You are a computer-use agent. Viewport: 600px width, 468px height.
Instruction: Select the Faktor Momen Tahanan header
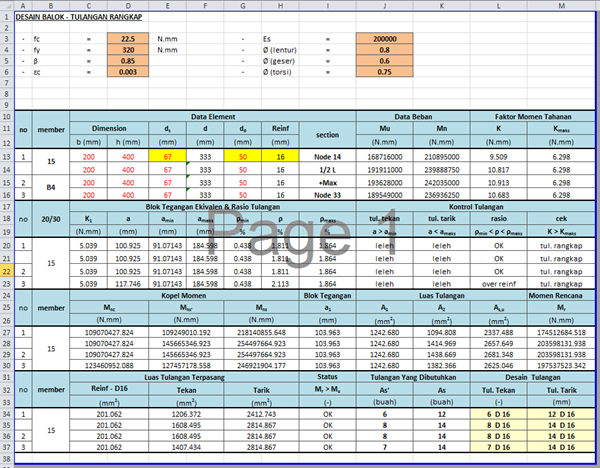tap(533, 117)
